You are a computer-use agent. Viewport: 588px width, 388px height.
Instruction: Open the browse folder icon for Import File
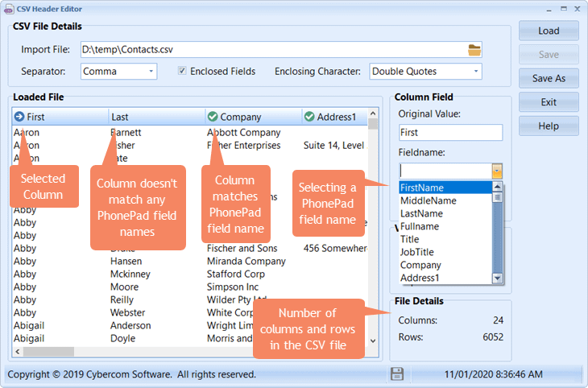pos(474,50)
